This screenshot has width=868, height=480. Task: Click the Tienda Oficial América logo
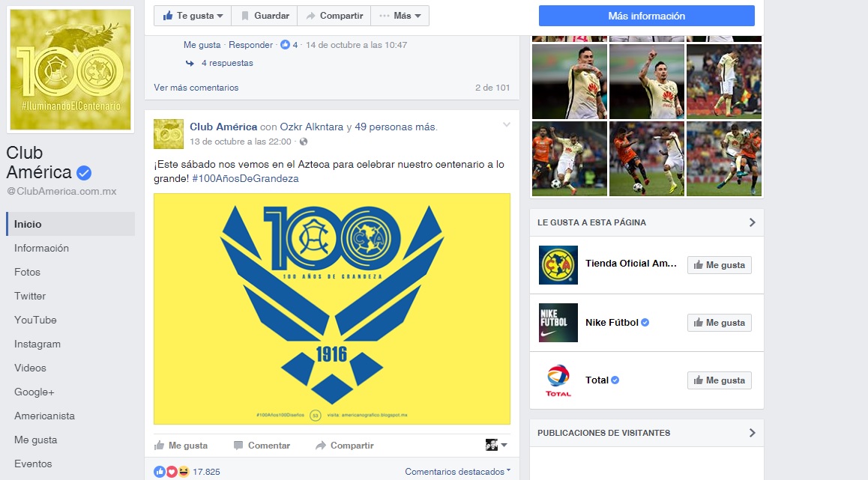pyautogui.click(x=558, y=265)
